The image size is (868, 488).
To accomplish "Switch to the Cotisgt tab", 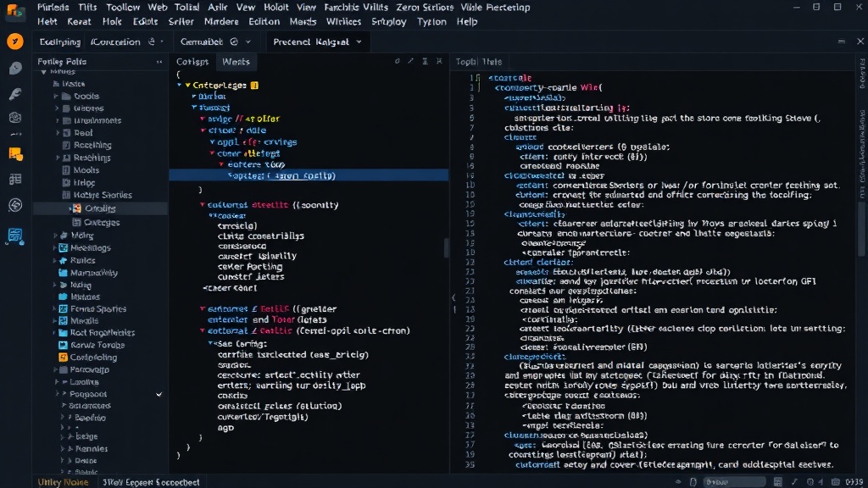I will tap(192, 61).
